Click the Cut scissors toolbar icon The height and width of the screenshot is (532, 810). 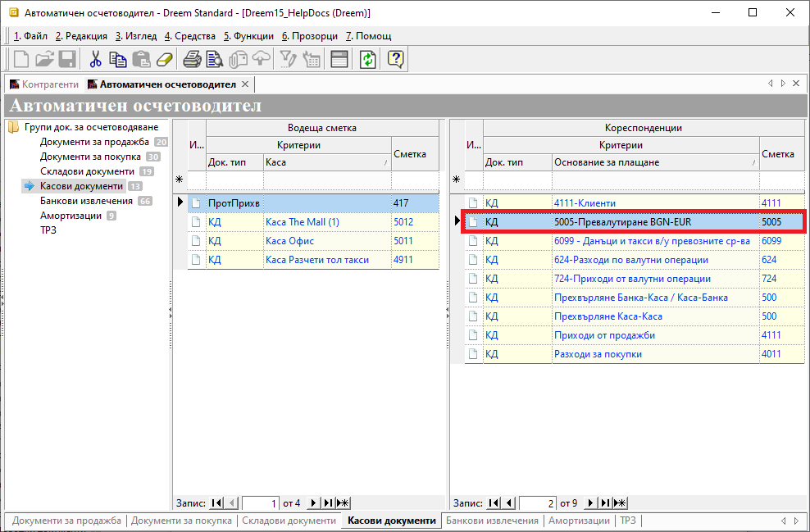pos(95,59)
